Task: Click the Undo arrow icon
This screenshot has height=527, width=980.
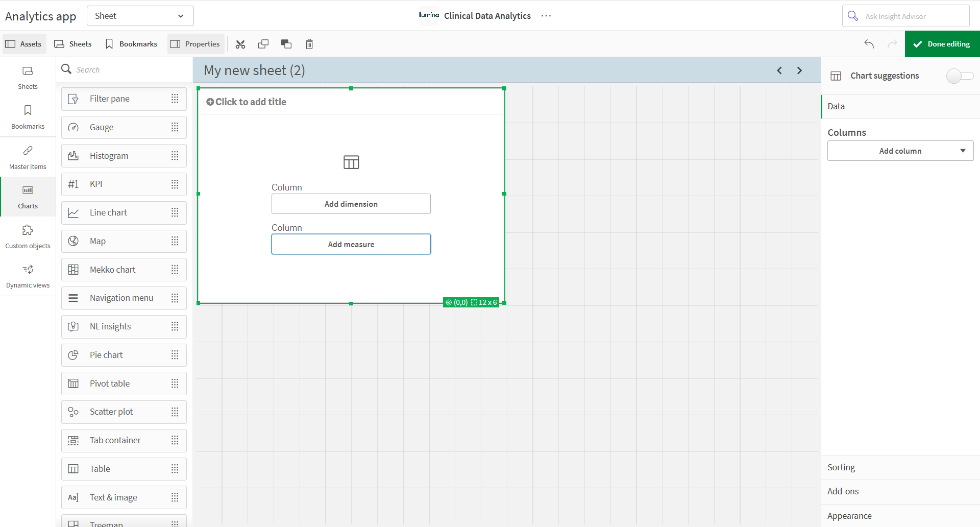Action: click(869, 44)
